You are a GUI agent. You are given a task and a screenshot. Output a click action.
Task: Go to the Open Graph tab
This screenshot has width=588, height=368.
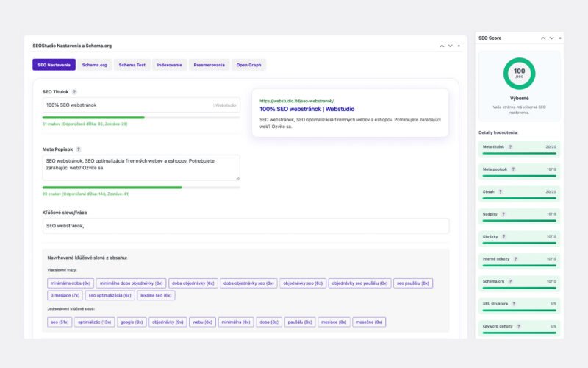[x=248, y=65]
